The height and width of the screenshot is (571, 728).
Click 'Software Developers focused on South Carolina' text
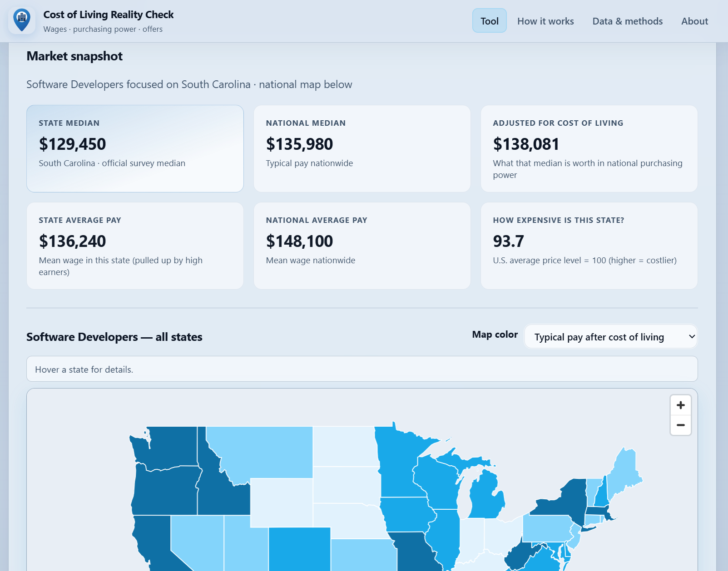tap(139, 84)
